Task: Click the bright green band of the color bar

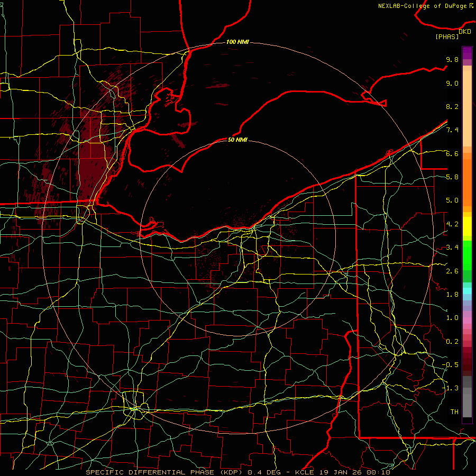Action: coord(467,255)
